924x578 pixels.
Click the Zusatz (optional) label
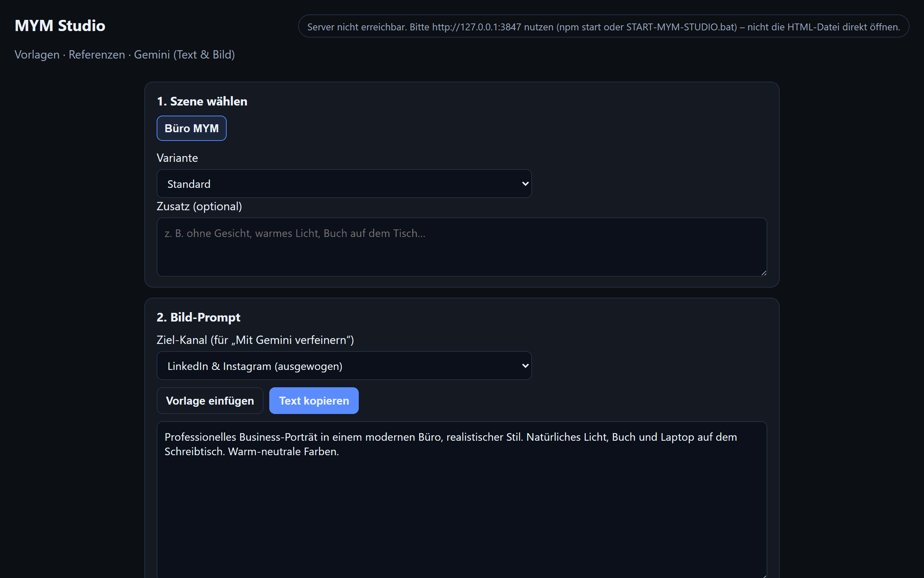click(x=199, y=206)
